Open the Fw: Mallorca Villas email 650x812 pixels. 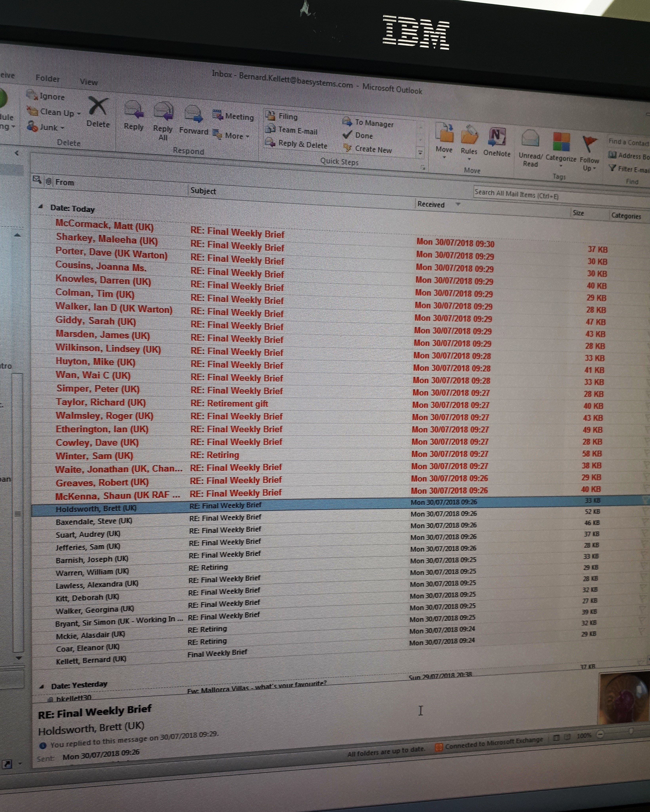pos(257,687)
